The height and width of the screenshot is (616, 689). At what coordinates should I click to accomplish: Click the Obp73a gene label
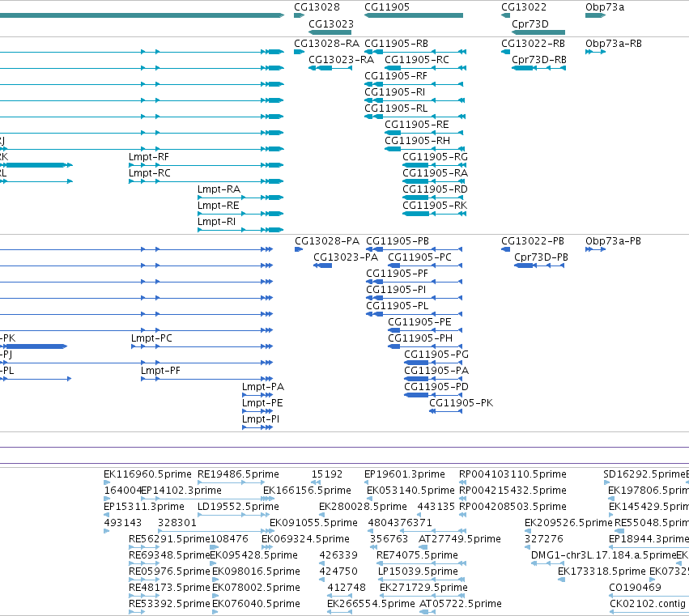click(605, 7)
